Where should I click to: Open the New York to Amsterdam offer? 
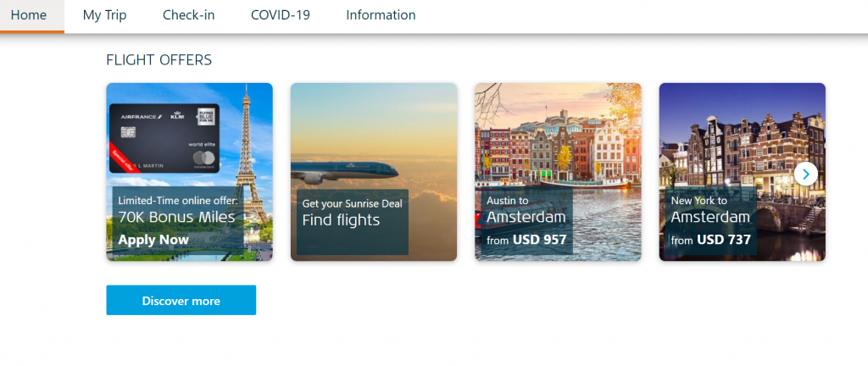tap(743, 172)
